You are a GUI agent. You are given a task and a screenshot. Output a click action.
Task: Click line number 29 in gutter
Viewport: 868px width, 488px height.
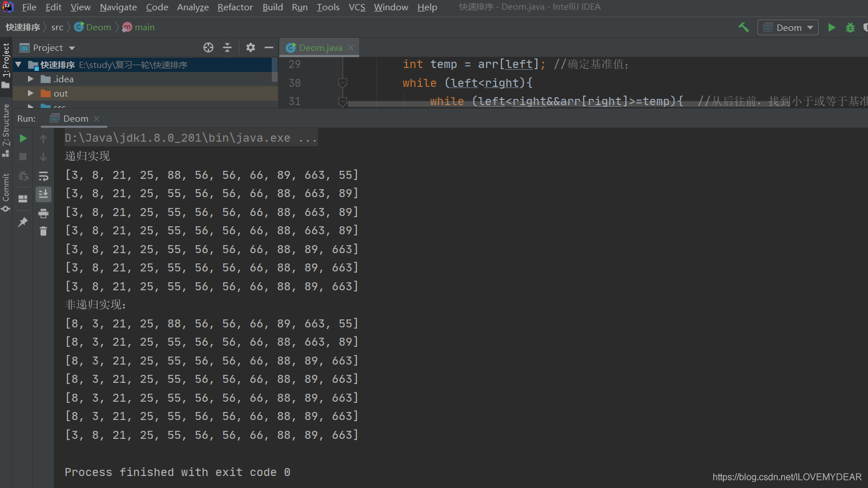pos(295,64)
